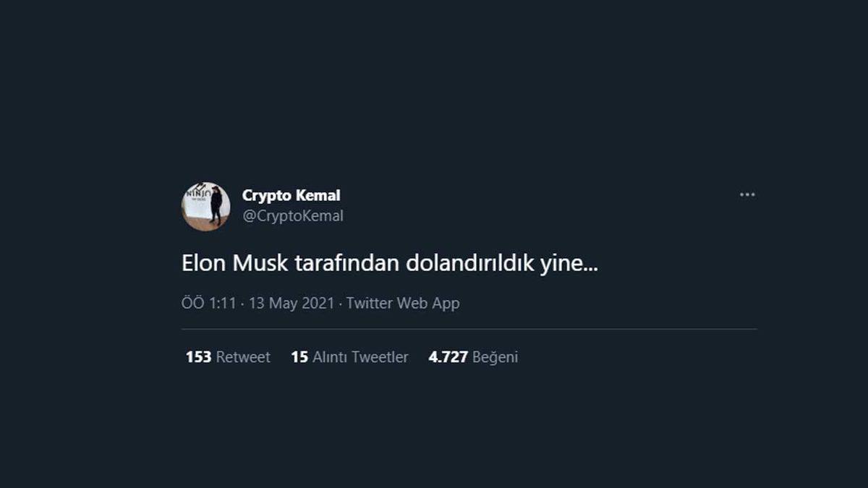Open the @CryptoKemal profile via the handle

click(293, 215)
